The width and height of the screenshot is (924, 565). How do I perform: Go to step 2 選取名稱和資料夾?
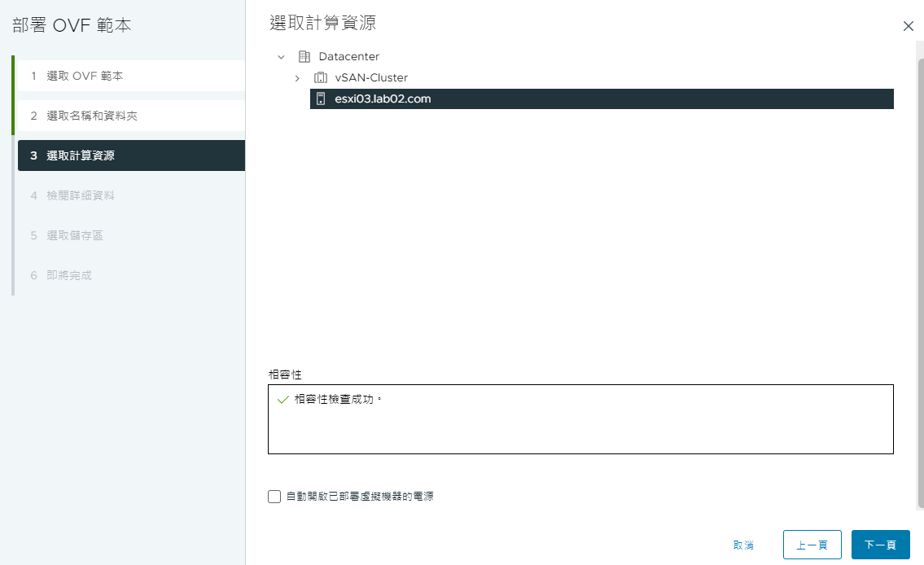point(131,116)
